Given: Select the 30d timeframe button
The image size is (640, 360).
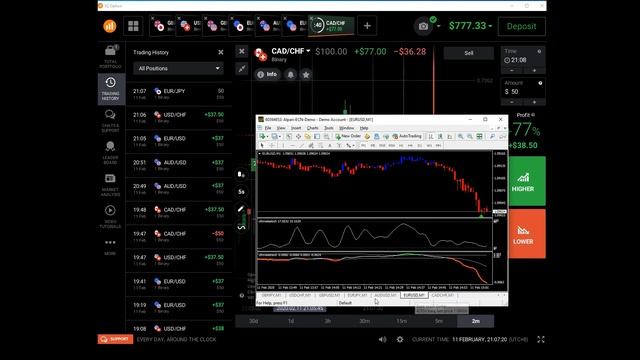Looking at the screenshot, I should point(253,321).
